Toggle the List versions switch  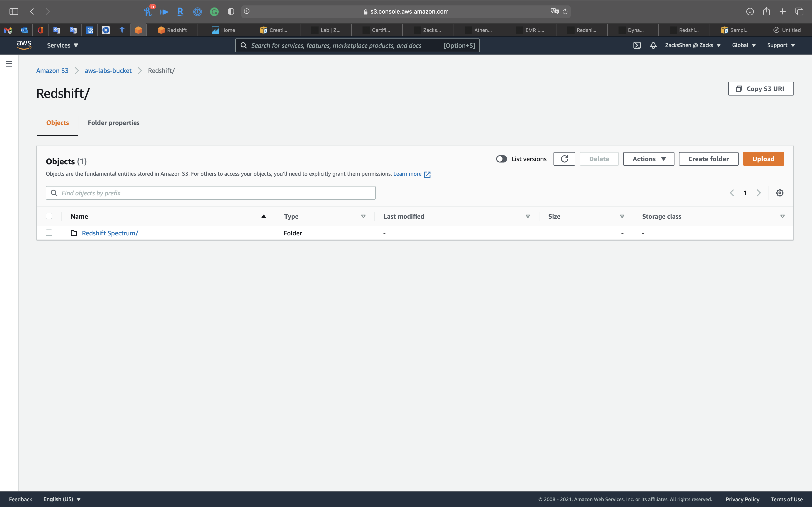point(501,159)
